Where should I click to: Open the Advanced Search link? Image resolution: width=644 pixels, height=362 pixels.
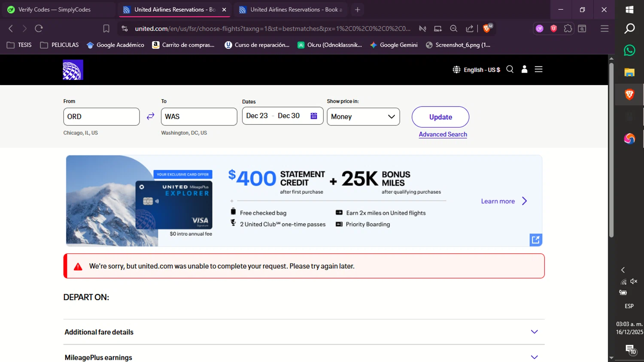[x=443, y=134]
